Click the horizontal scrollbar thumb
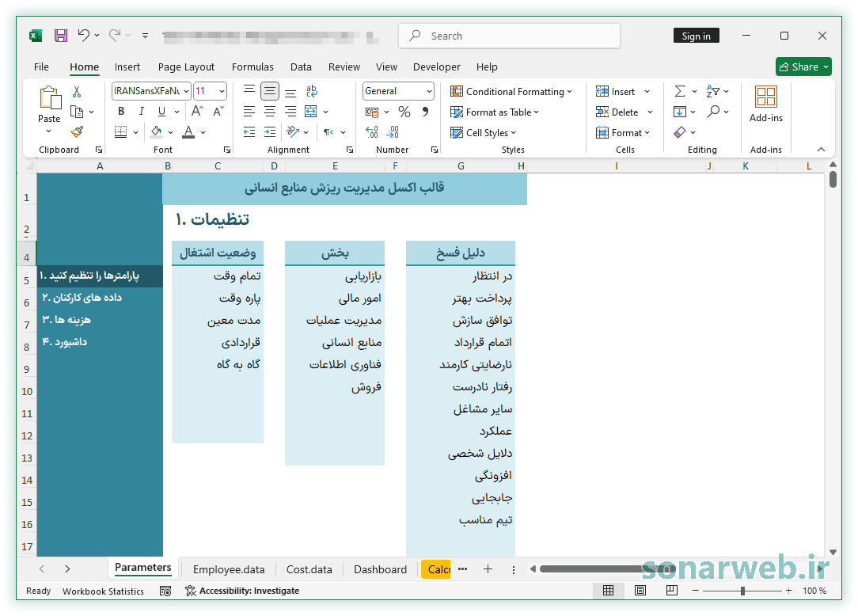The image size is (858, 616). [x=607, y=569]
